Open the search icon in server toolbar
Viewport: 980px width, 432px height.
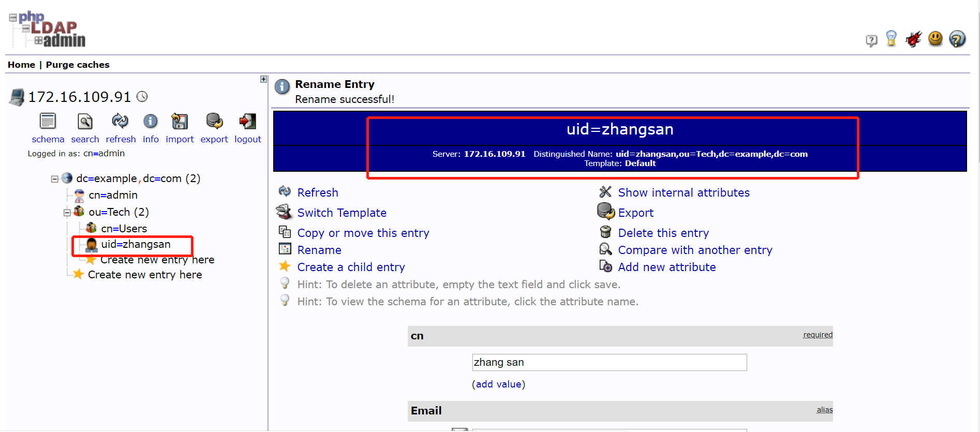[85, 121]
